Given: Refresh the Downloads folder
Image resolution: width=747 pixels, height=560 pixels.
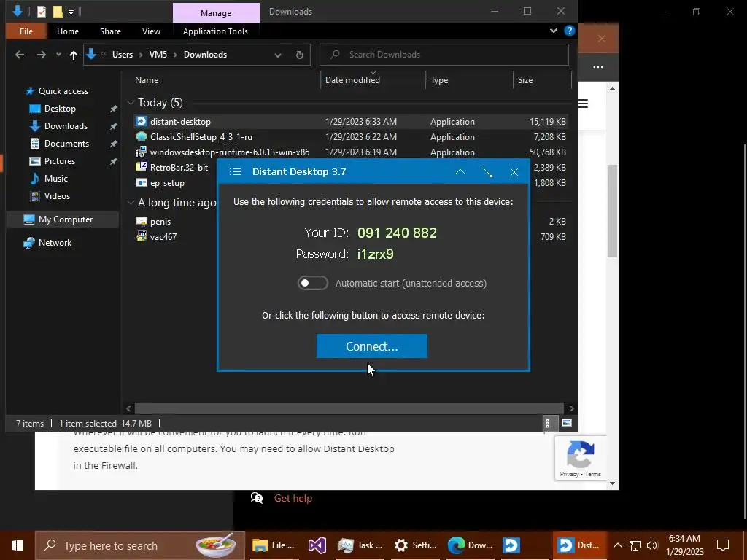Looking at the screenshot, I should coord(300,55).
